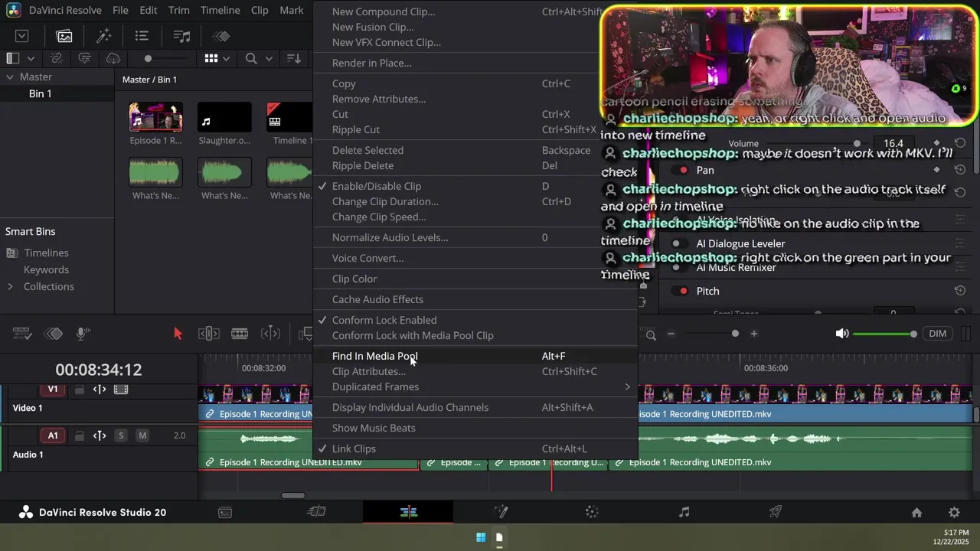Select the Bin 1 folder
980x551 pixels.
tap(40, 93)
